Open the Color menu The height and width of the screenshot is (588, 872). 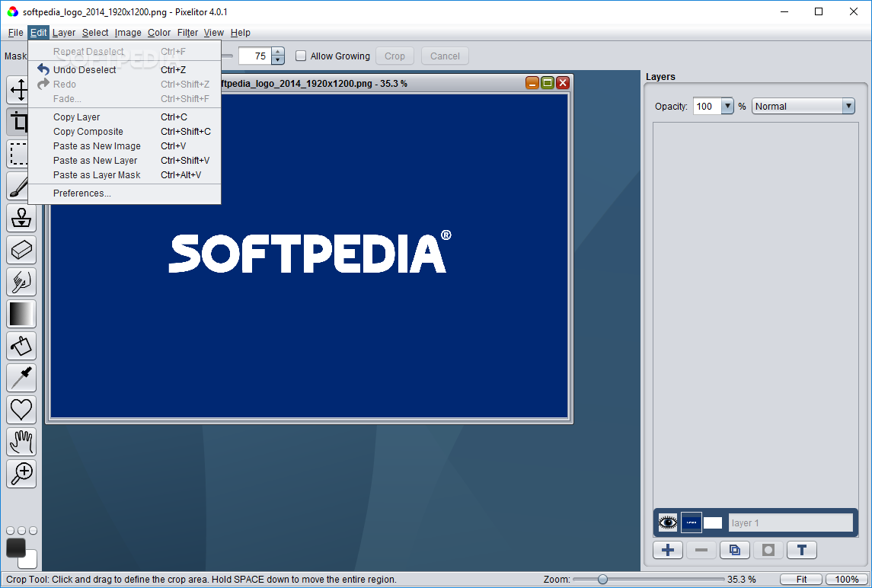159,33
